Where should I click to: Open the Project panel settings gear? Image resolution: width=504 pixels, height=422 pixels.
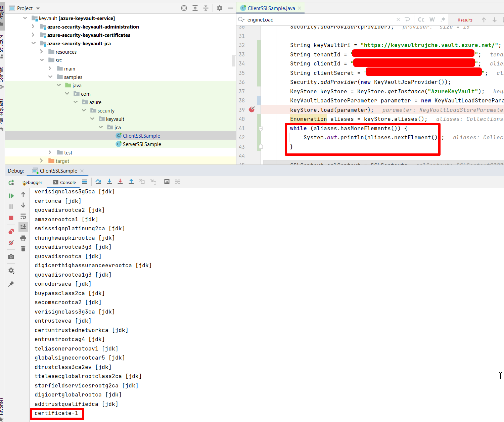pyautogui.click(x=219, y=8)
